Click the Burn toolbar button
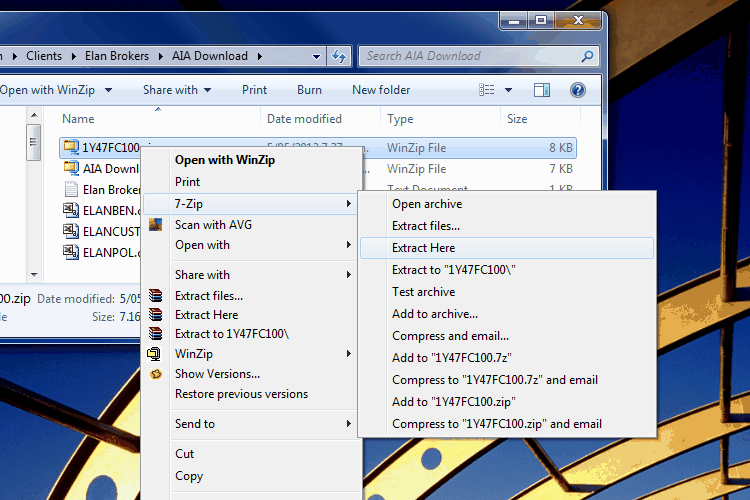Viewport: 750px width, 500px height. point(309,90)
